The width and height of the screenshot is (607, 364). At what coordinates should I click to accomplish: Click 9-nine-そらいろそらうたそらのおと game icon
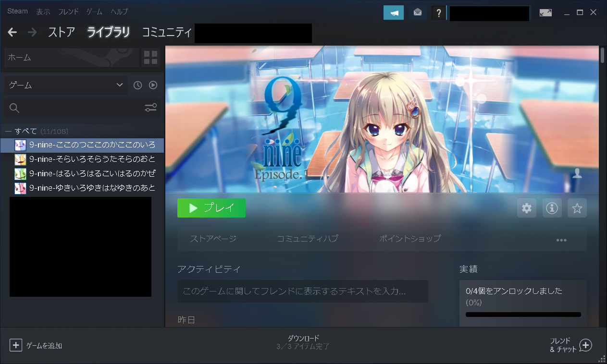pos(20,159)
